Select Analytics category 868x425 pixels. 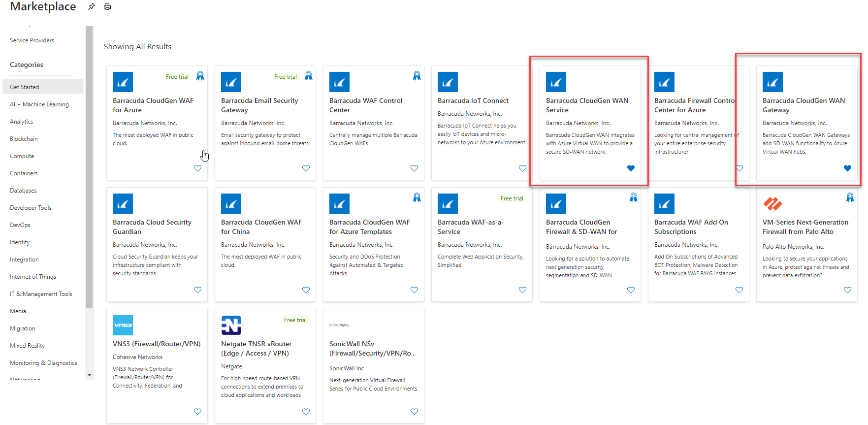coord(22,122)
